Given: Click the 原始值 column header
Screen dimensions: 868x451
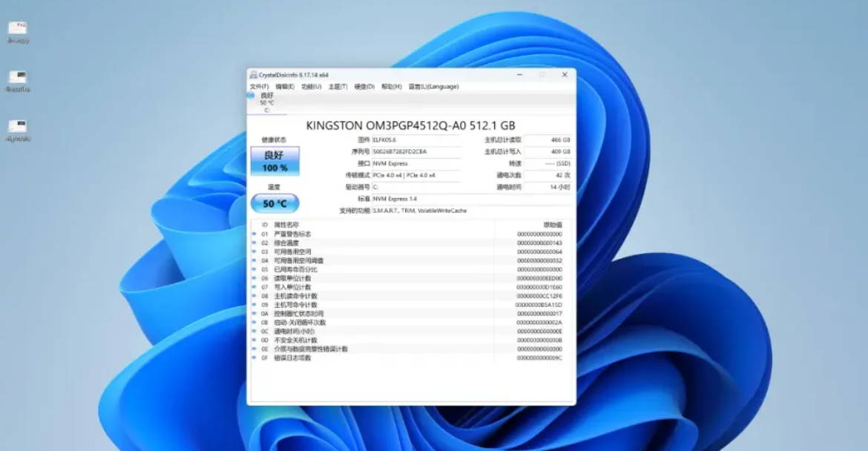Looking at the screenshot, I should pyautogui.click(x=553, y=225).
